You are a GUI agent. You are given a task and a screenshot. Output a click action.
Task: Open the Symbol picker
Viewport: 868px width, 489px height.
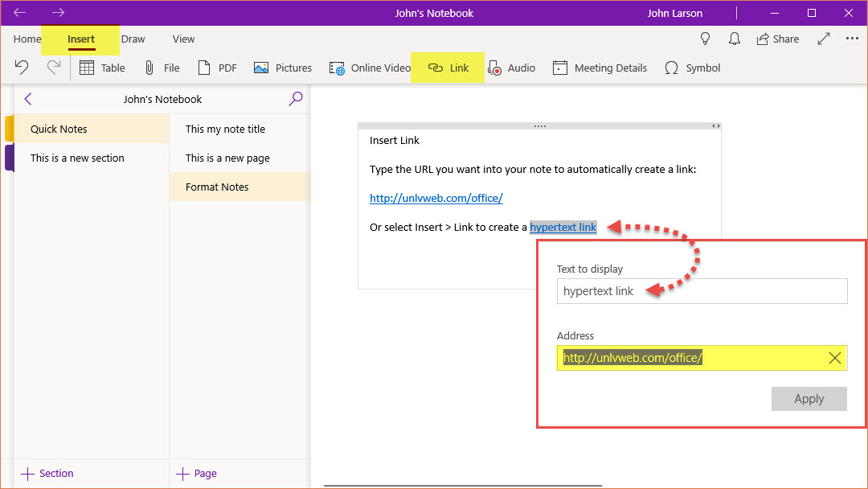coord(692,68)
